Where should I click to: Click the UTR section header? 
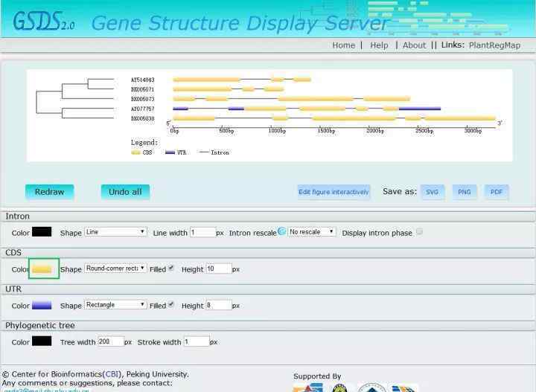point(268,289)
